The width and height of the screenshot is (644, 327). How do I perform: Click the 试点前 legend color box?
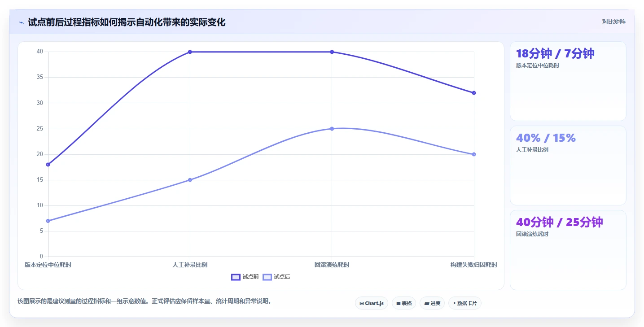pyautogui.click(x=236, y=277)
